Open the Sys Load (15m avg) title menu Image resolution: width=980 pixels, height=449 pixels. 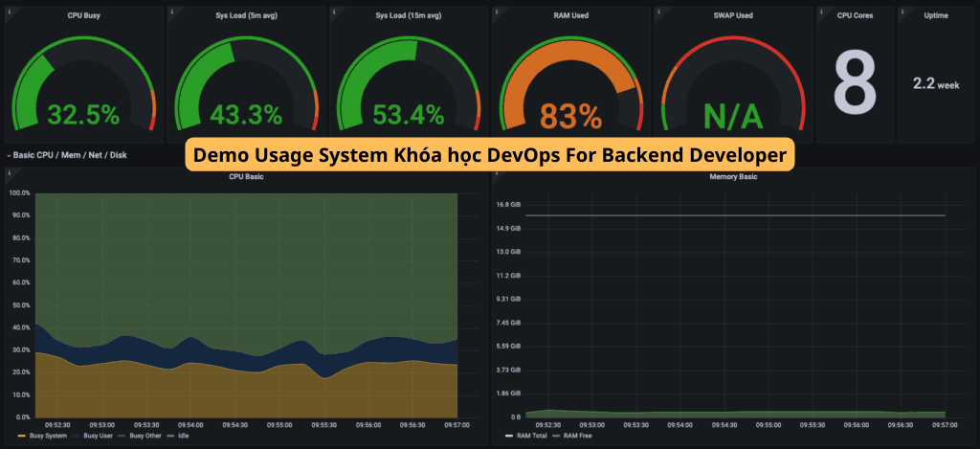(409, 15)
